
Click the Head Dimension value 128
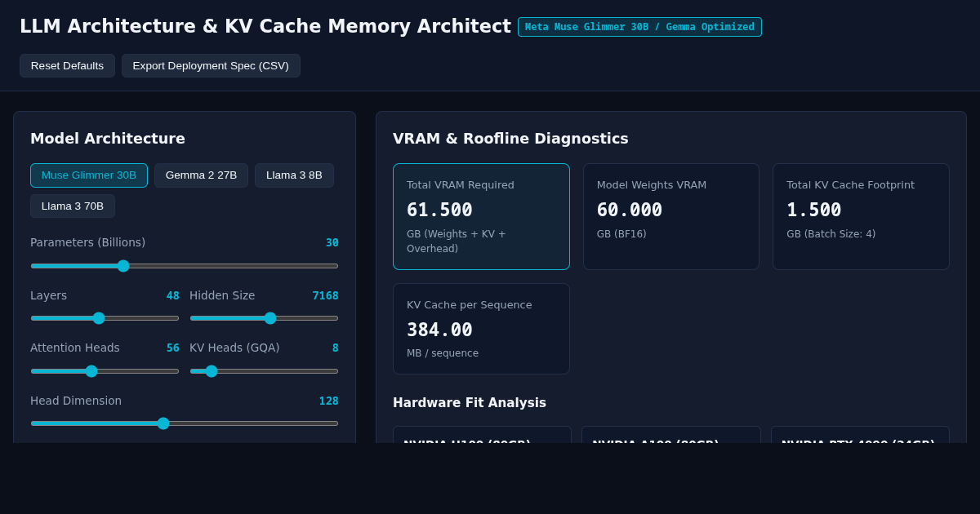[x=328, y=401]
